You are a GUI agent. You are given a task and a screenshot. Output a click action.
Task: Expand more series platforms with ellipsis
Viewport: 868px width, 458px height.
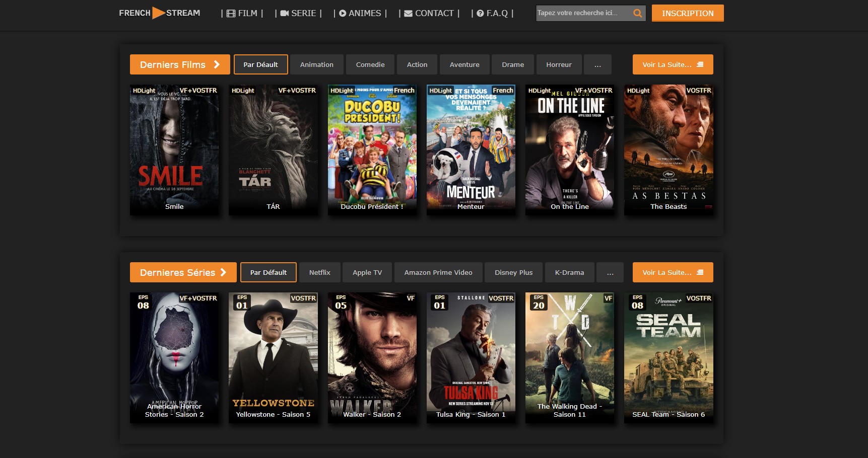tap(610, 272)
